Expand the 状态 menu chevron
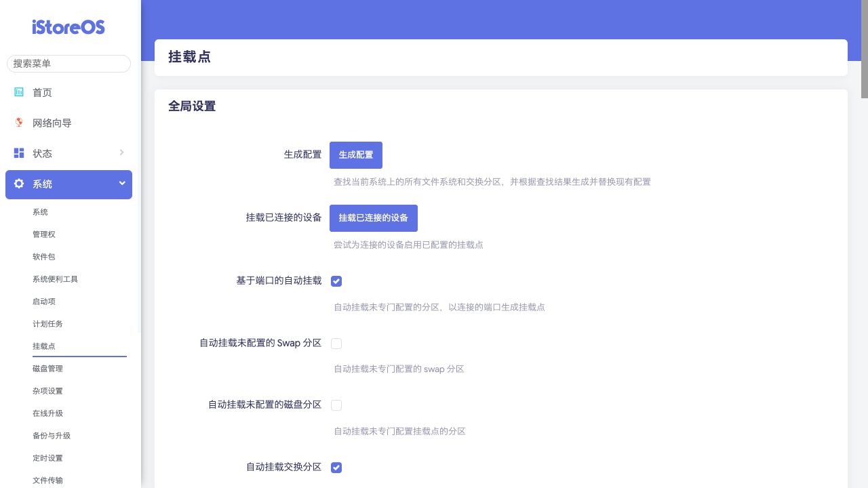 click(121, 152)
